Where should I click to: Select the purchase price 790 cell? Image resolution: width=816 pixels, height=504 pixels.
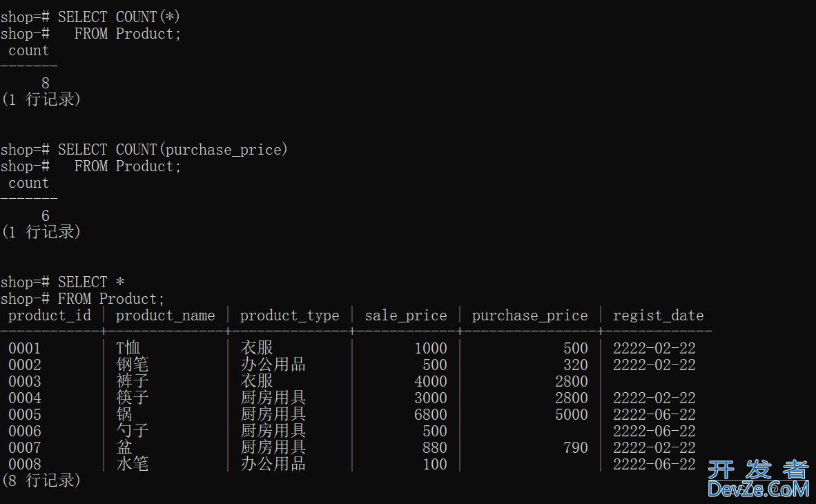point(575,448)
